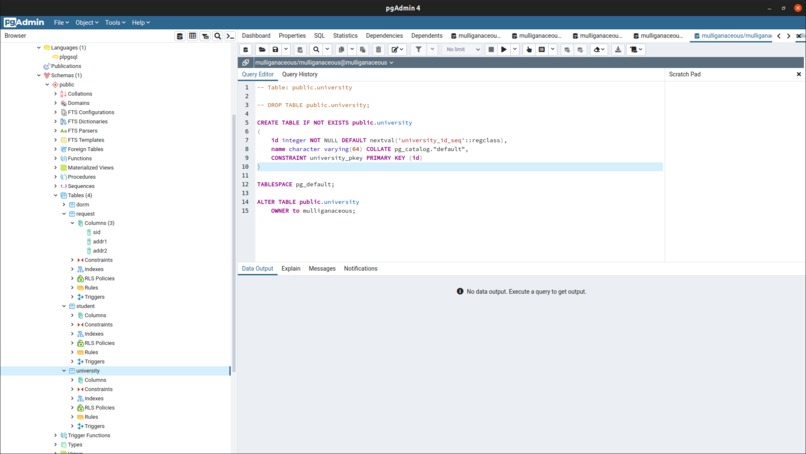Click Search Objects magnifier in Browser panel
The width and height of the screenshot is (806, 454).
coord(218,36)
